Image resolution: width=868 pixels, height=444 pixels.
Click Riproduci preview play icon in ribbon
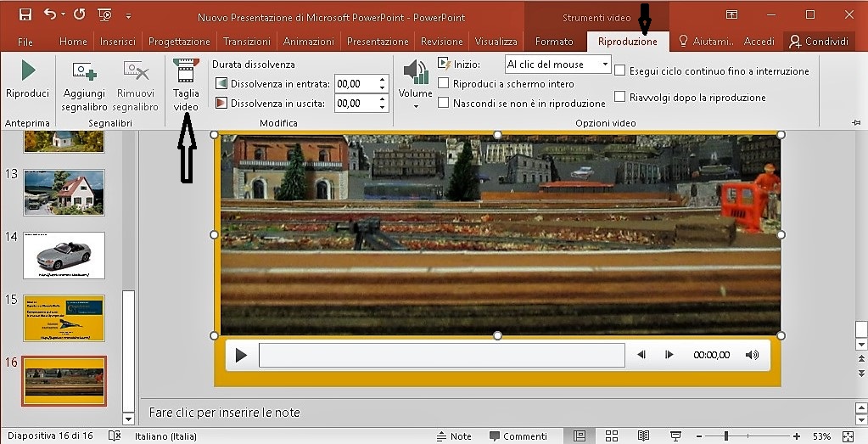[27, 71]
